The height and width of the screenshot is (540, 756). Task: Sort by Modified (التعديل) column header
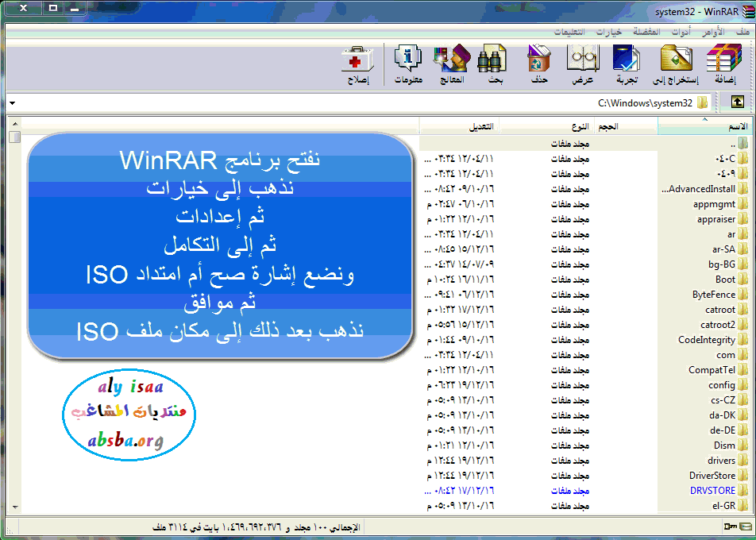coord(482,127)
